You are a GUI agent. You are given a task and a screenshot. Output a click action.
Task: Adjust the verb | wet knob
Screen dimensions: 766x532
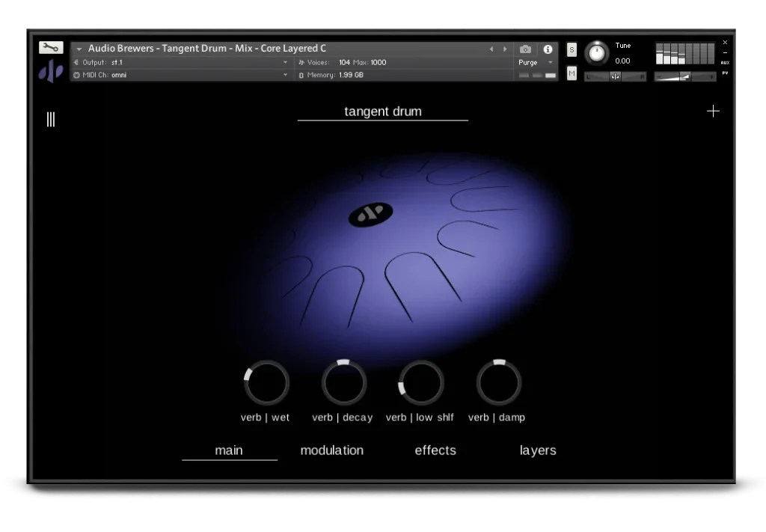tap(266, 383)
